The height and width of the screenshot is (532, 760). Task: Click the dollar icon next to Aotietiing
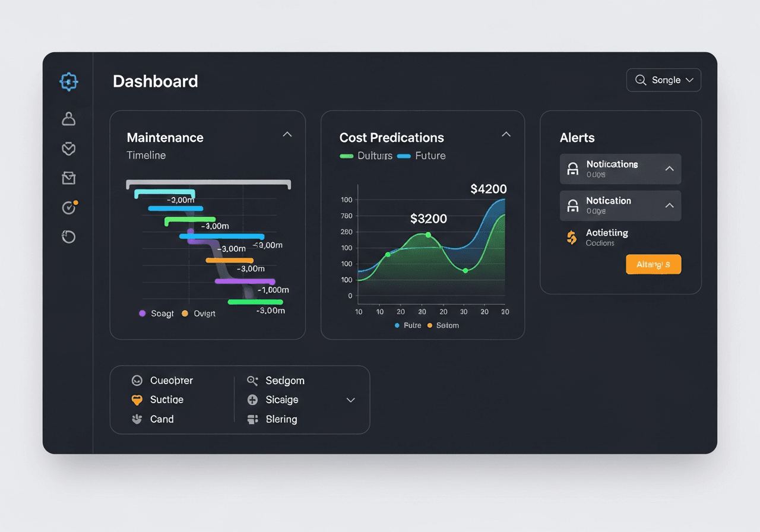571,237
